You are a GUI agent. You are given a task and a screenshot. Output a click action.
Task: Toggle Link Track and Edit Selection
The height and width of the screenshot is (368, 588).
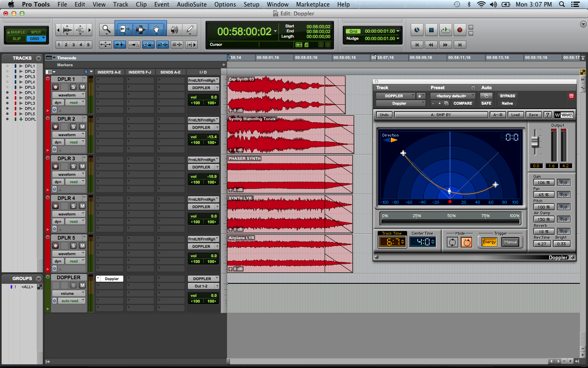(177, 45)
